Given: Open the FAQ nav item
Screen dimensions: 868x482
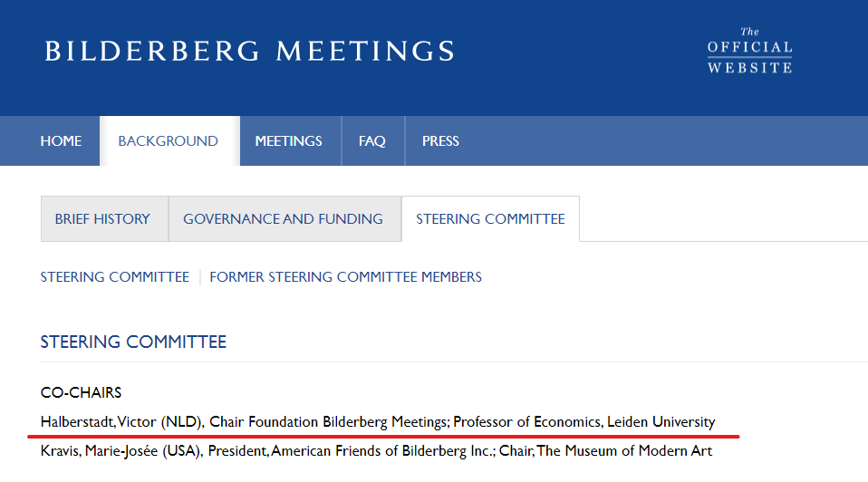Looking at the screenshot, I should click(371, 141).
